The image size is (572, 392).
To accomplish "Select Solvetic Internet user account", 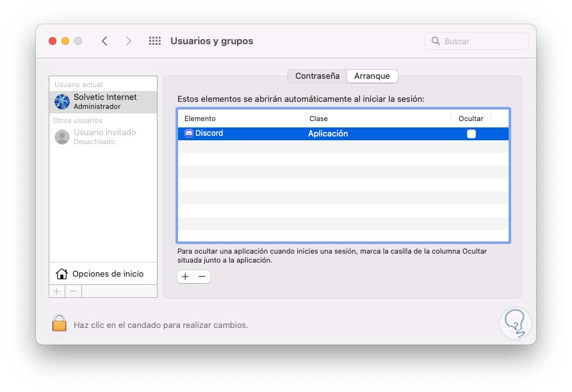I will pyautogui.click(x=103, y=102).
